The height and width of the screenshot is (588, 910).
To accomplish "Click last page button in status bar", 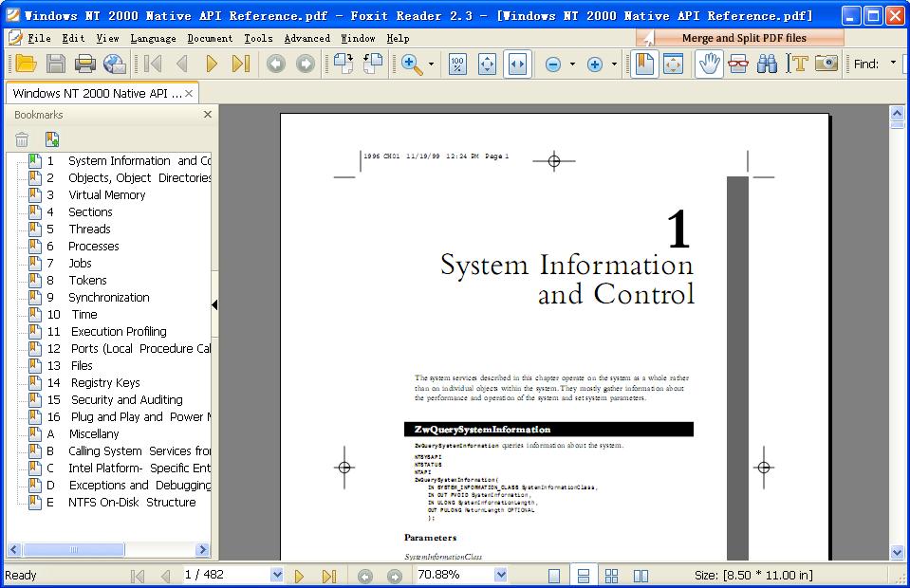I will [x=329, y=576].
